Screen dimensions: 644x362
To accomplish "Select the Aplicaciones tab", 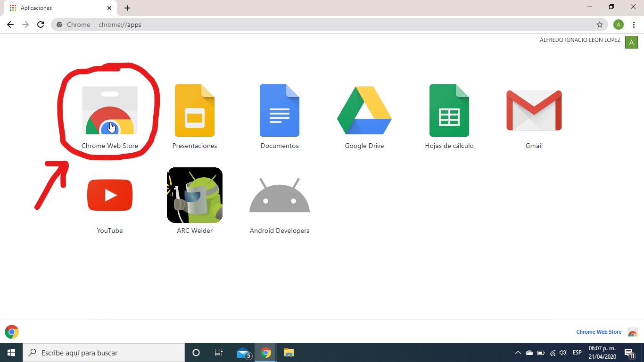I will point(60,8).
